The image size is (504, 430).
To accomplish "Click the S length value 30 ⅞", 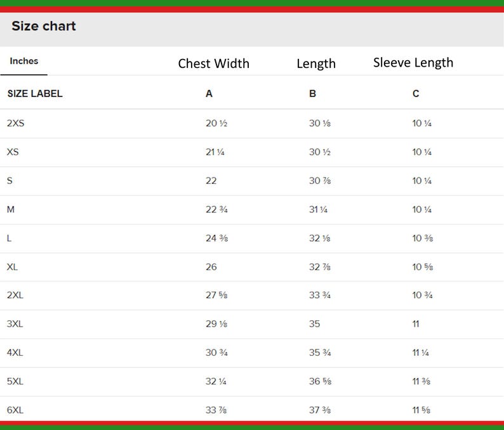I will 320,181.
